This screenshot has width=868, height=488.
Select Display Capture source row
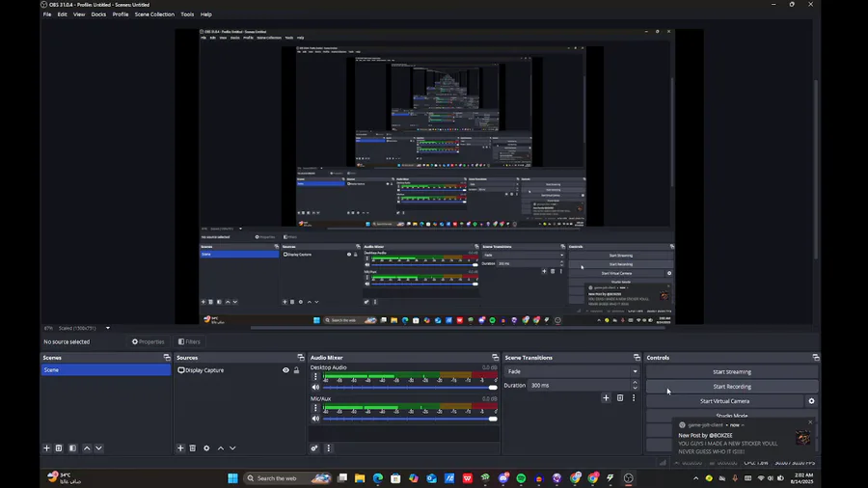click(239, 370)
